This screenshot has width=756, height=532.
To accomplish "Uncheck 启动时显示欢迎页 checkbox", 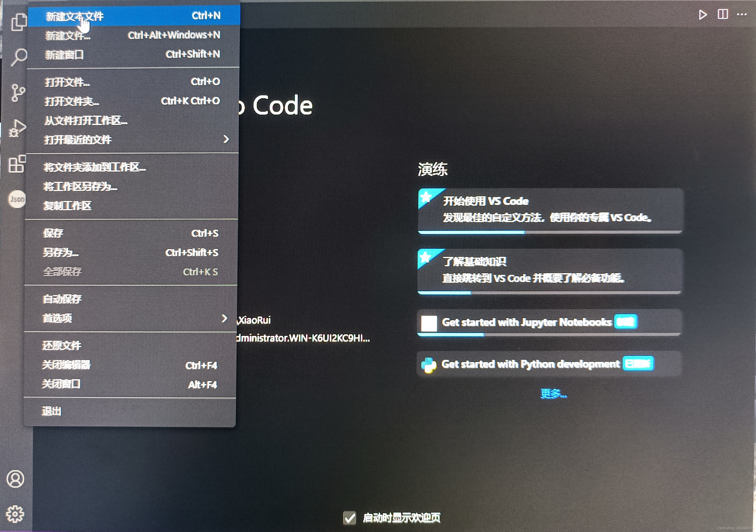I will tap(349, 518).
